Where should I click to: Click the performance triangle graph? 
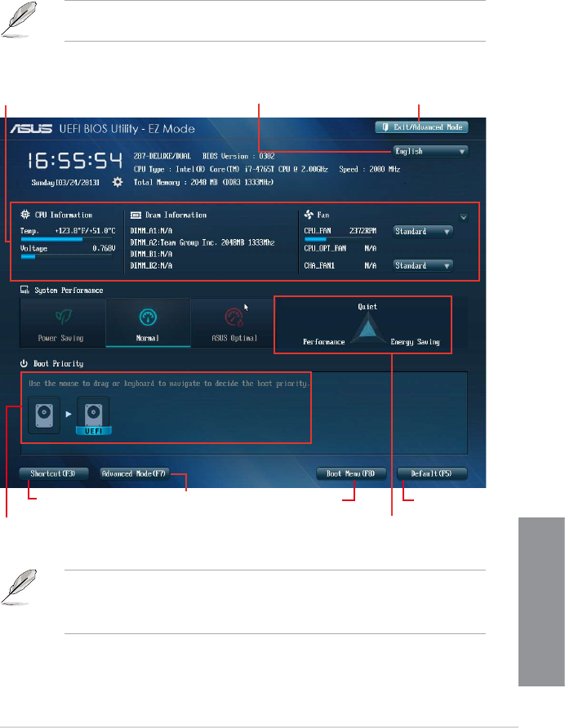pyautogui.click(x=368, y=327)
